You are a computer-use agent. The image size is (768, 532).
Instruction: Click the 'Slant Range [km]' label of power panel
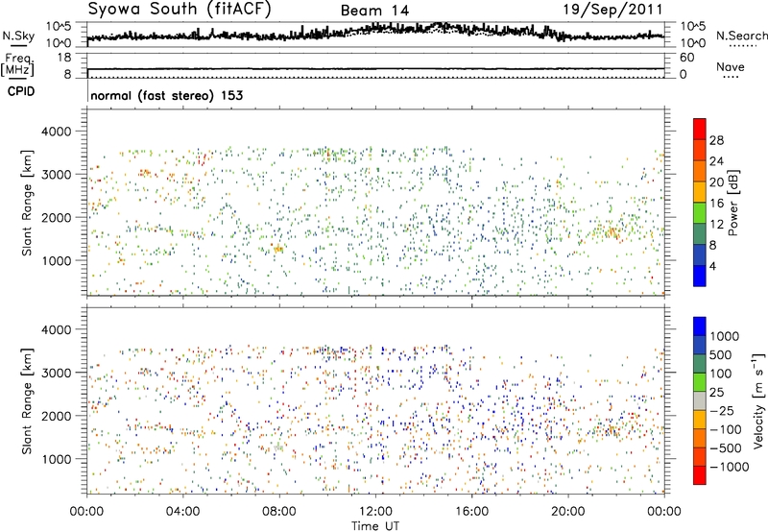tap(27, 203)
